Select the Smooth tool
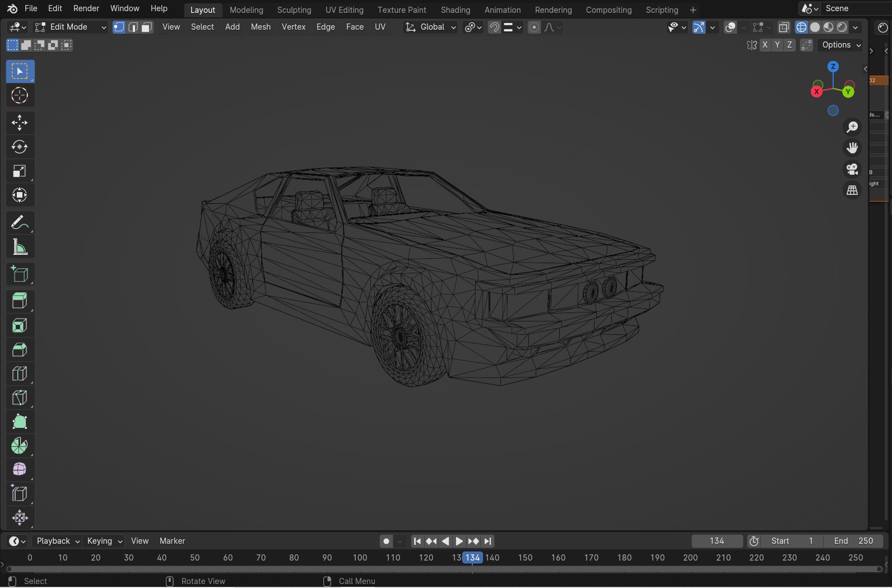 (20, 470)
